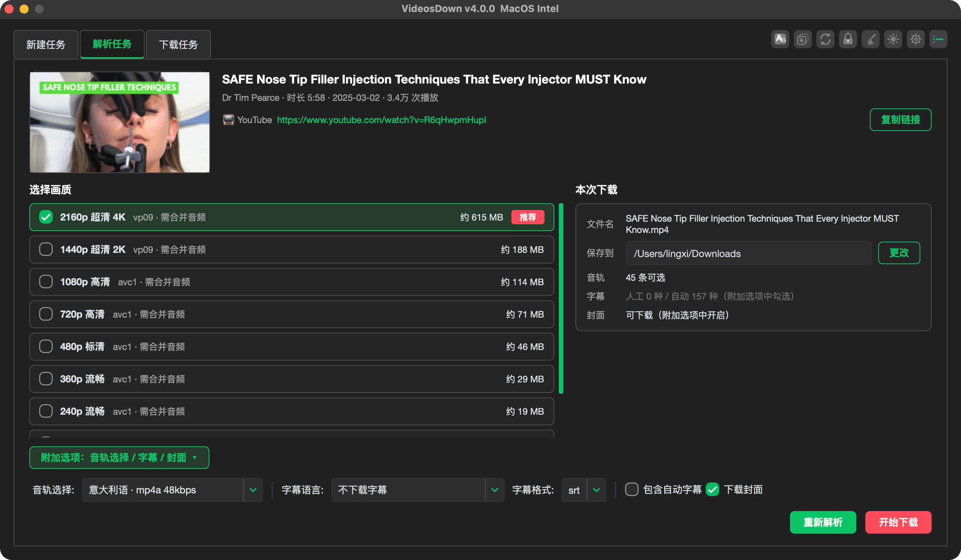Click the language translate icon with letter A
The image size is (961, 560).
(780, 39)
